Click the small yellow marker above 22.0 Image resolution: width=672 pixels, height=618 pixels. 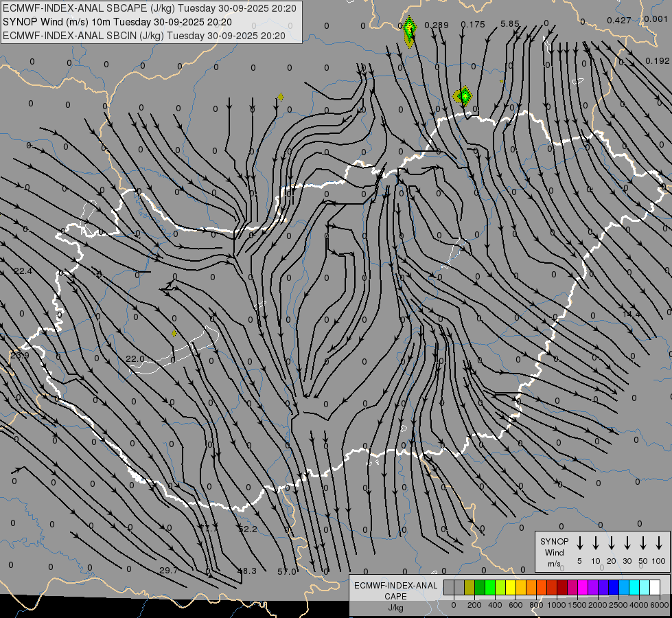(x=174, y=334)
